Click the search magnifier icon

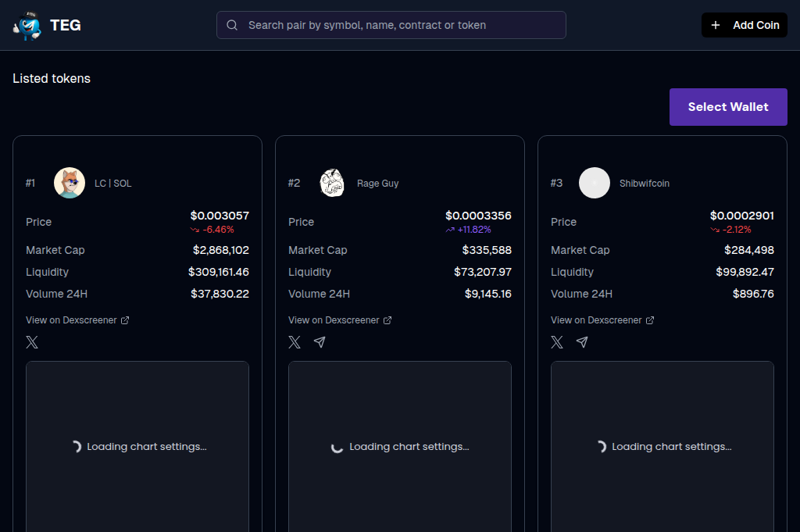tap(232, 25)
